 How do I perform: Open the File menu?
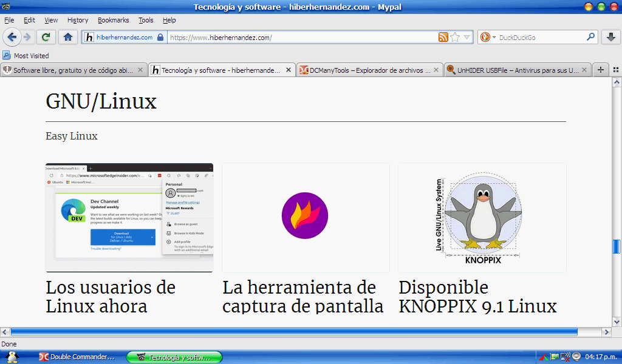coord(9,20)
